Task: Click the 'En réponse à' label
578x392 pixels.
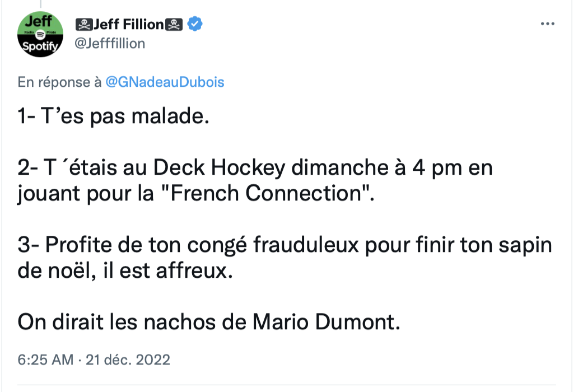Action: pyautogui.click(x=59, y=82)
